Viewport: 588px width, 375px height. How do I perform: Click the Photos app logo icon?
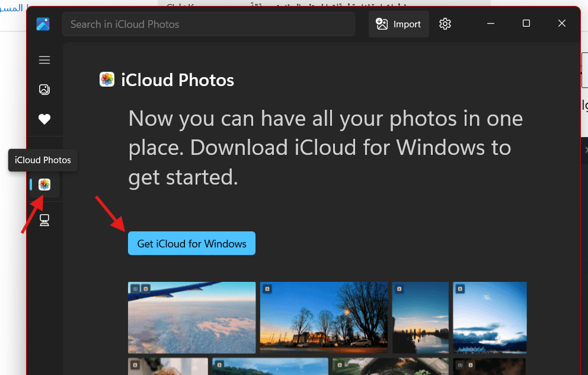(43, 24)
